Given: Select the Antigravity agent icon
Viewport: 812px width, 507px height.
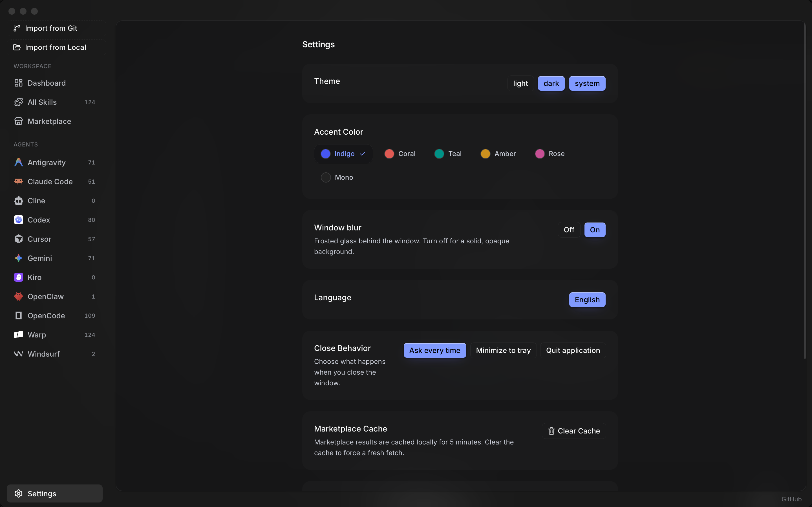Looking at the screenshot, I should coord(18,162).
